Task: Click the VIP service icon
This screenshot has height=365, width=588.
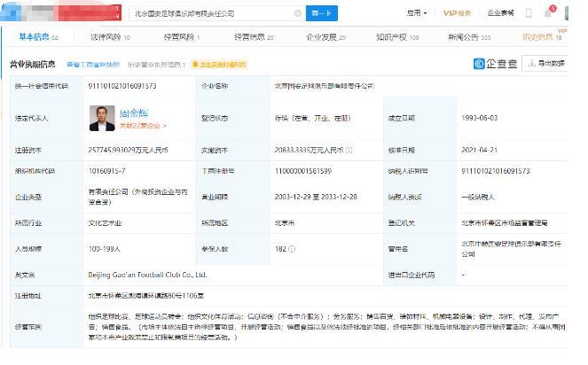Action: click(456, 13)
